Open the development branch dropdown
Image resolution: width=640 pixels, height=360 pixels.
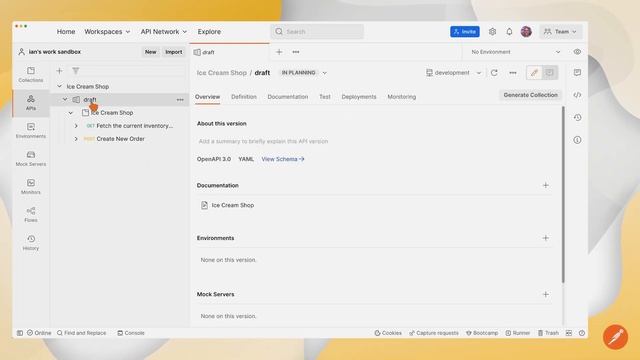[x=453, y=73]
